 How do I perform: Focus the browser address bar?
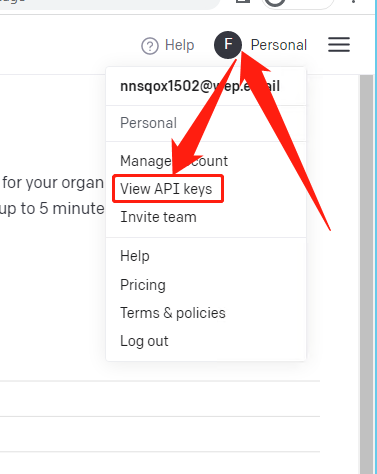(x=110, y=3)
